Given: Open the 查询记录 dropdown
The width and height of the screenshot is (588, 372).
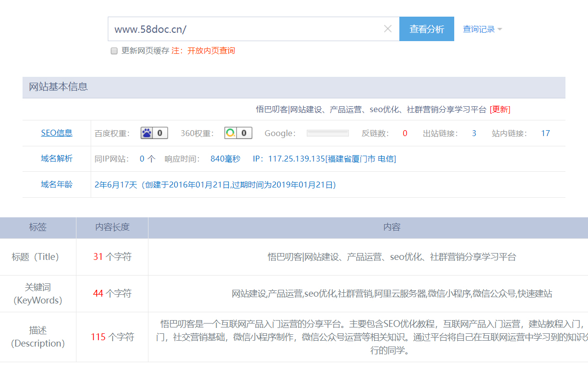Looking at the screenshot, I should click(x=483, y=29).
